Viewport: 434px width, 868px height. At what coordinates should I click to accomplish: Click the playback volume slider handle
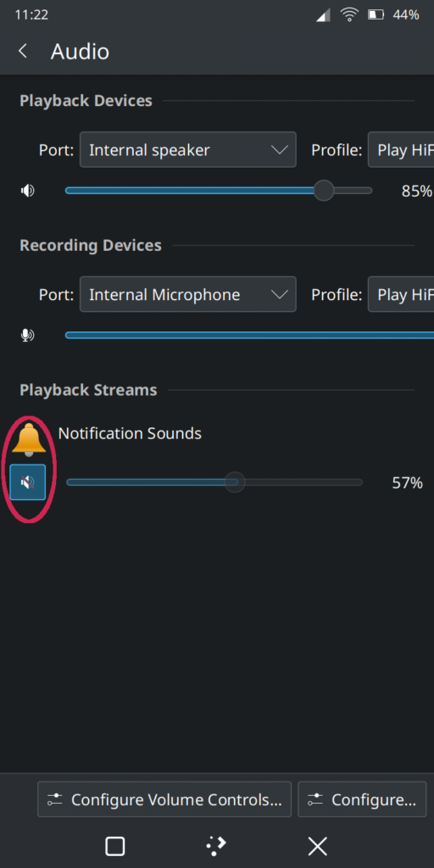(x=324, y=191)
